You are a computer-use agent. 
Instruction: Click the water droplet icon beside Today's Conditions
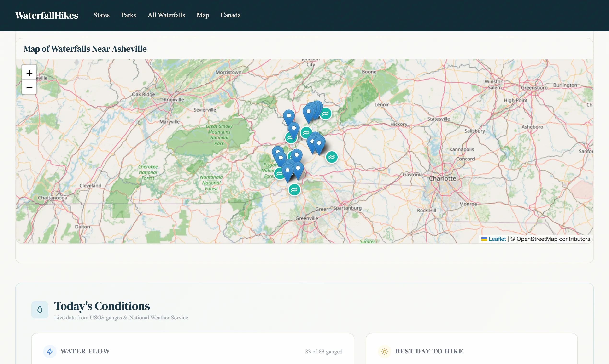40,310
